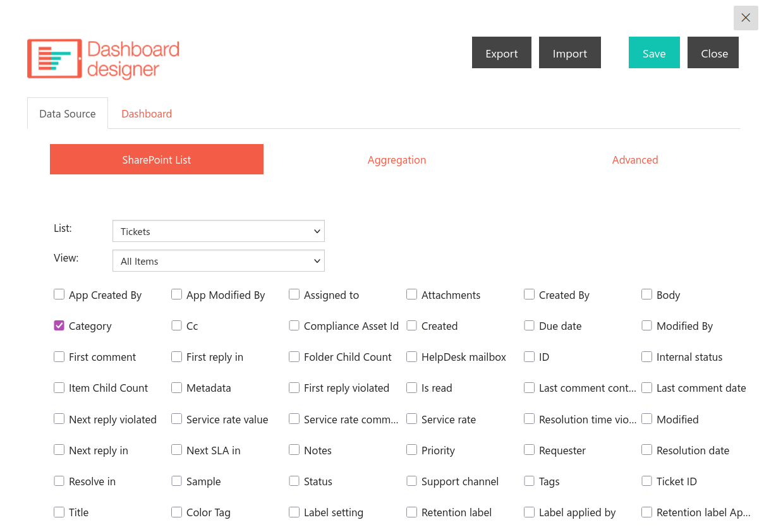Check the Compliance Asset Id checkbox
Image resolution: width=764 pixels, height=532 pixels.
point(294,325)
